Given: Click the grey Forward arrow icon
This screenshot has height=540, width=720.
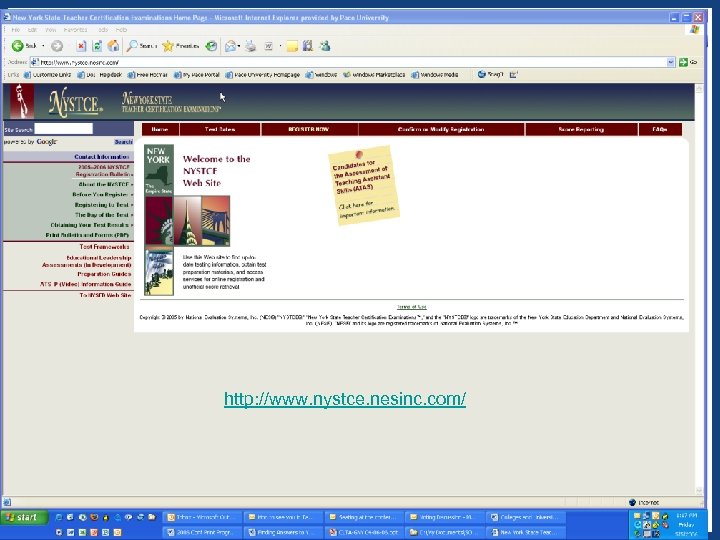Looking at the screenshot, I should pos(57,46).
